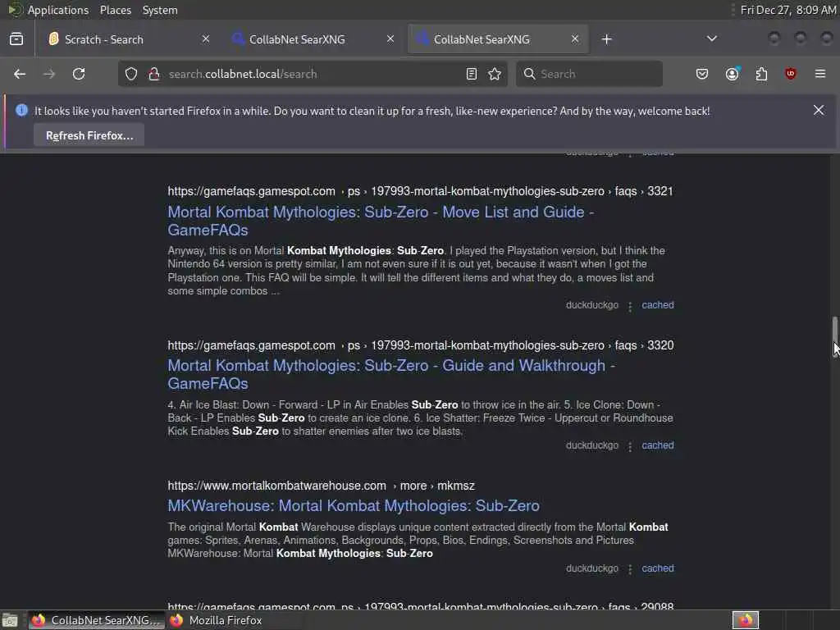Open the Applications menu

[x=58, y=10]
